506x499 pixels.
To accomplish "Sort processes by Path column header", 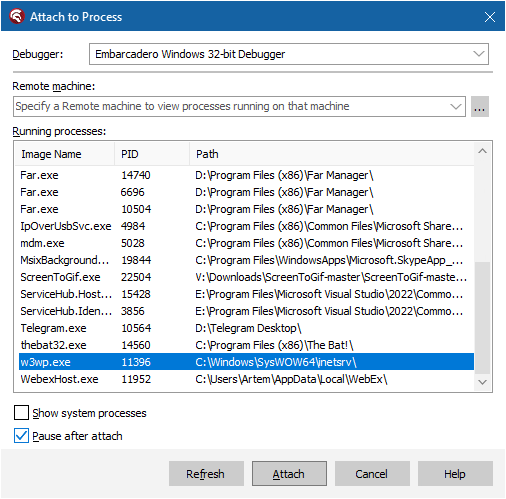I will [332, 154].
